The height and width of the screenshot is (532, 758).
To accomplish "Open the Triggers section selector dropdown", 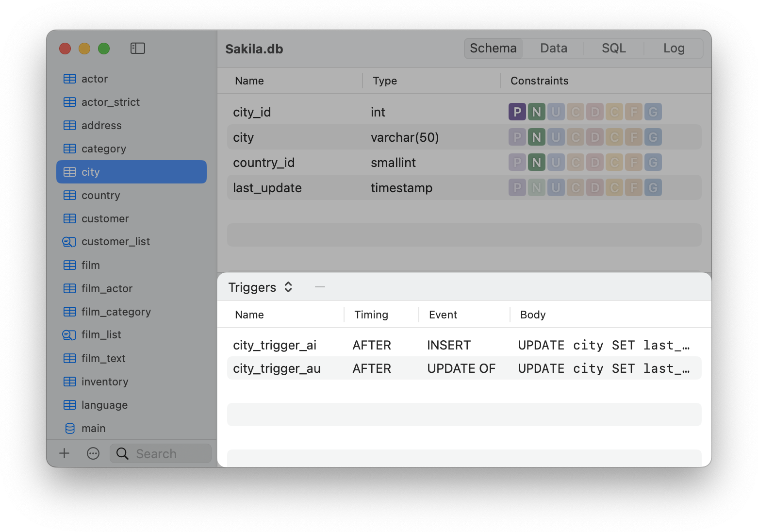I will [x=261, y=287].
